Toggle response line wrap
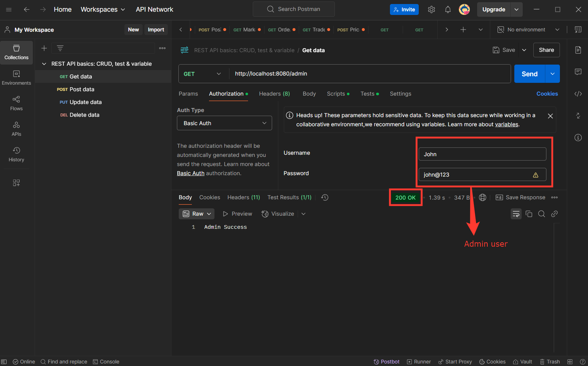This screenshot has width=588, height=366. (x=516, y=214)
